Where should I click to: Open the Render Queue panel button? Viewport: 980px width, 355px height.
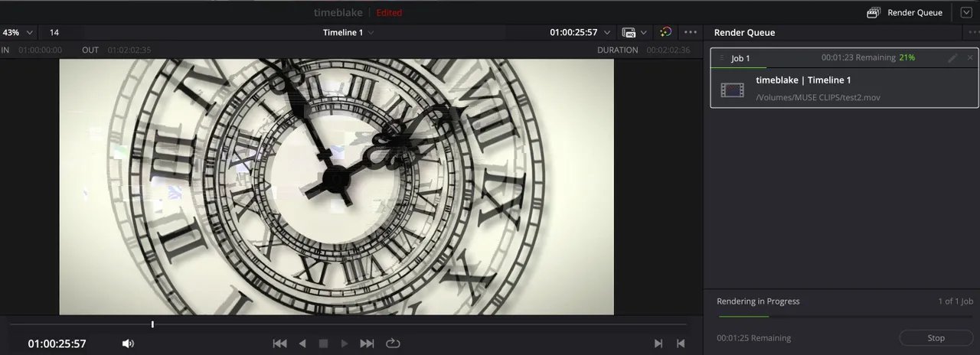pyautogui.click(x=904, y=12)
